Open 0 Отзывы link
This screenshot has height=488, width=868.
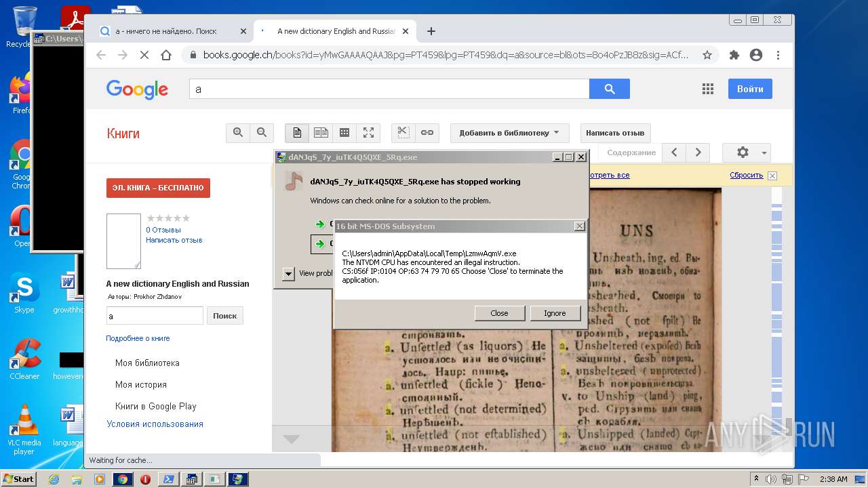pyautogui.click(x=163, y=230)
